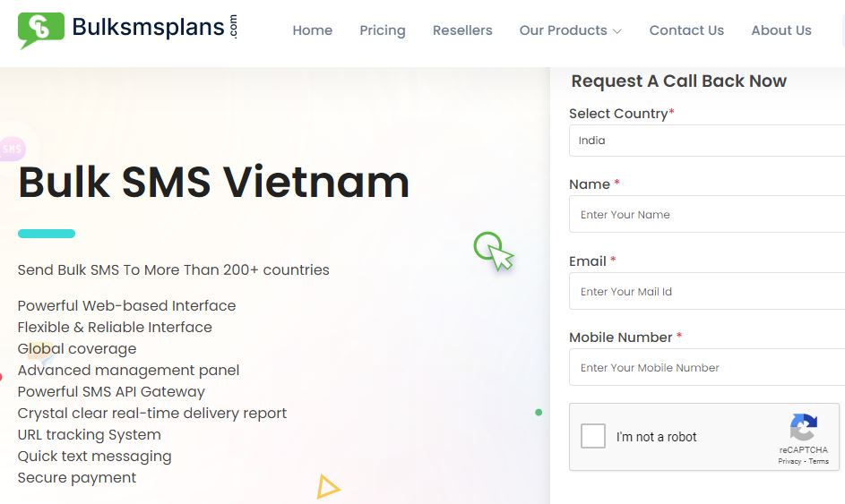Click the Advanced management panel text
The image size is (845, 504).
[128, 371]
